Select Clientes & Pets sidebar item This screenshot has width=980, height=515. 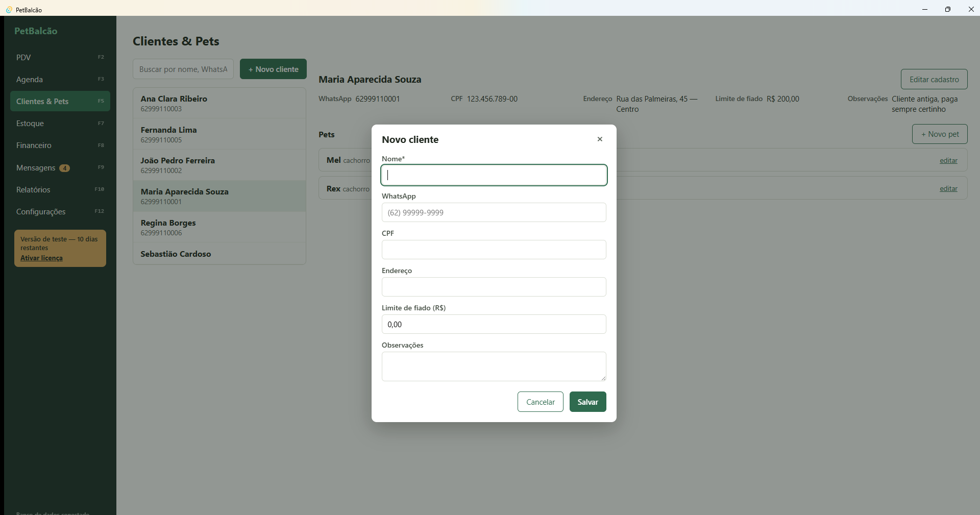click(60, 101)
